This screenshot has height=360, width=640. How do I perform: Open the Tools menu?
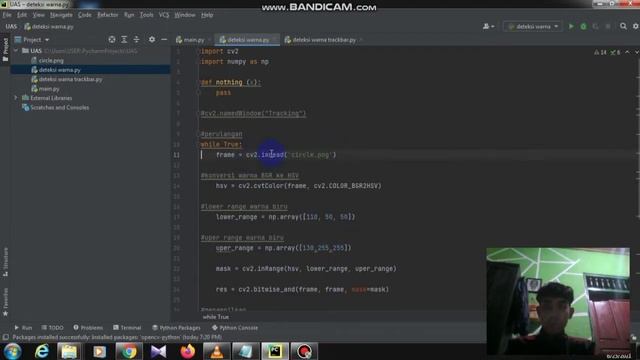(147, 15)
